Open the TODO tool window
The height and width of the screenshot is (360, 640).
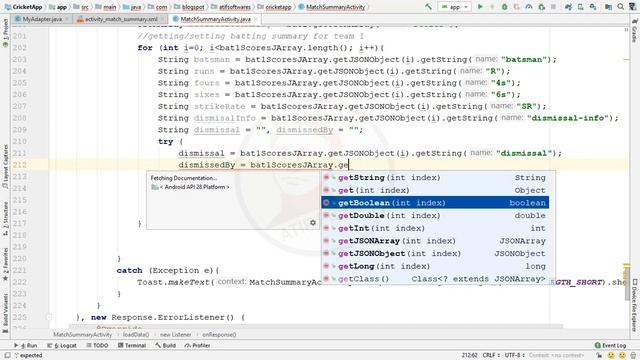97,345
